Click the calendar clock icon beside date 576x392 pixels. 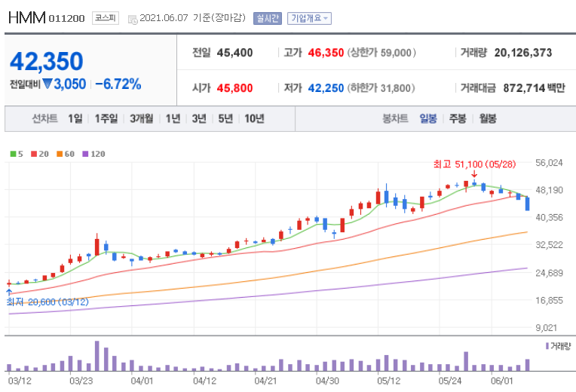pyautogui.click(x=132, y=19)
